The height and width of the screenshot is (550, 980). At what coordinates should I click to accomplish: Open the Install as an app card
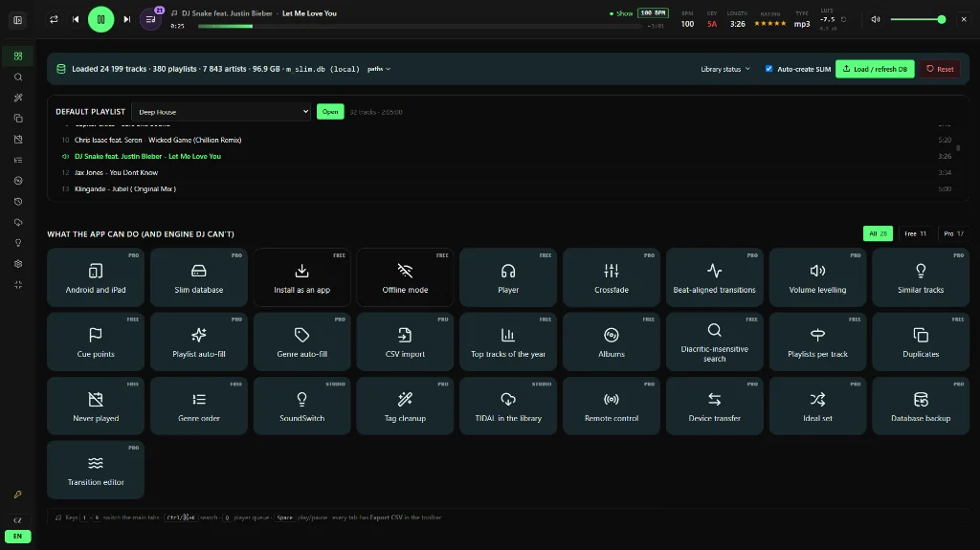(301, 277)
